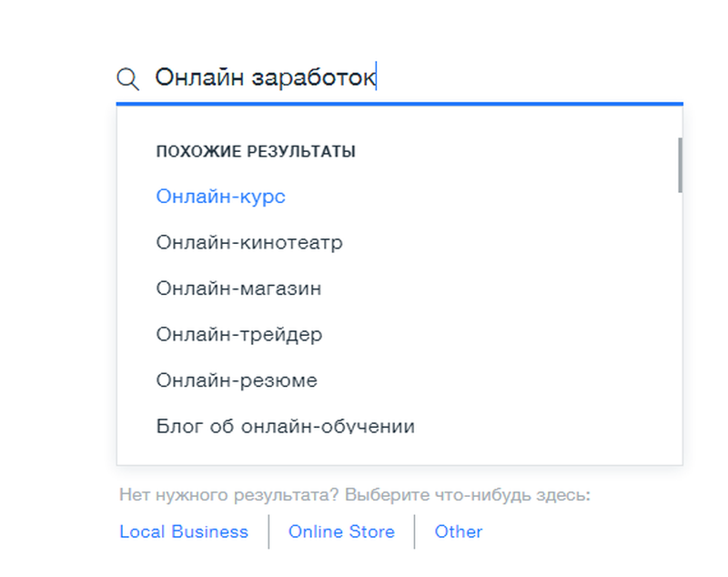Click the blue underline beneath search field
728x577 pixels.
click(x=399, y=104)
